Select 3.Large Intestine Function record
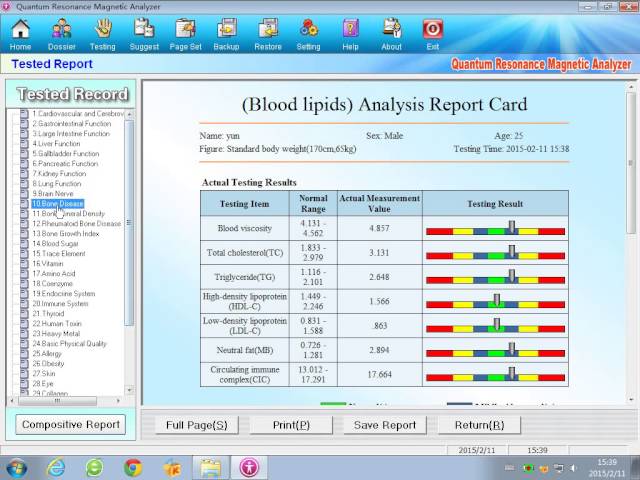Image resolution: width=640 pixels, height=480 pixels. [x=71, y=134]
